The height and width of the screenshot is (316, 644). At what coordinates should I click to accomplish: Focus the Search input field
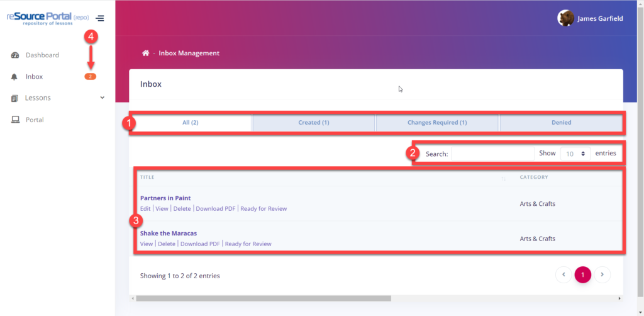click(492, 154)
